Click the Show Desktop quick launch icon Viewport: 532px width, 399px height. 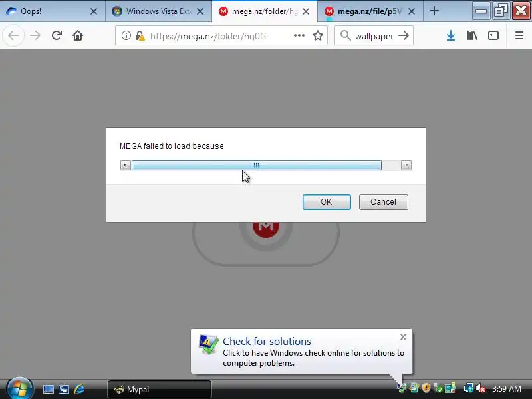click(x=48, y=389)
